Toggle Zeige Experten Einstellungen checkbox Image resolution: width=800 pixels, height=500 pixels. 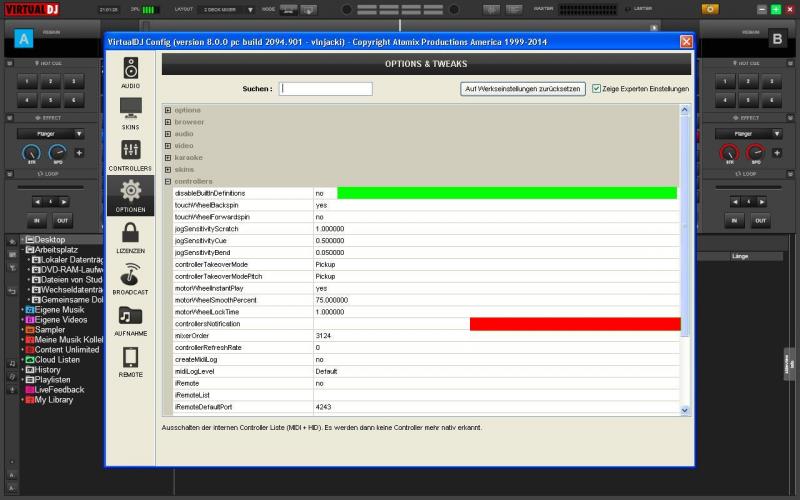click(597, 89)
